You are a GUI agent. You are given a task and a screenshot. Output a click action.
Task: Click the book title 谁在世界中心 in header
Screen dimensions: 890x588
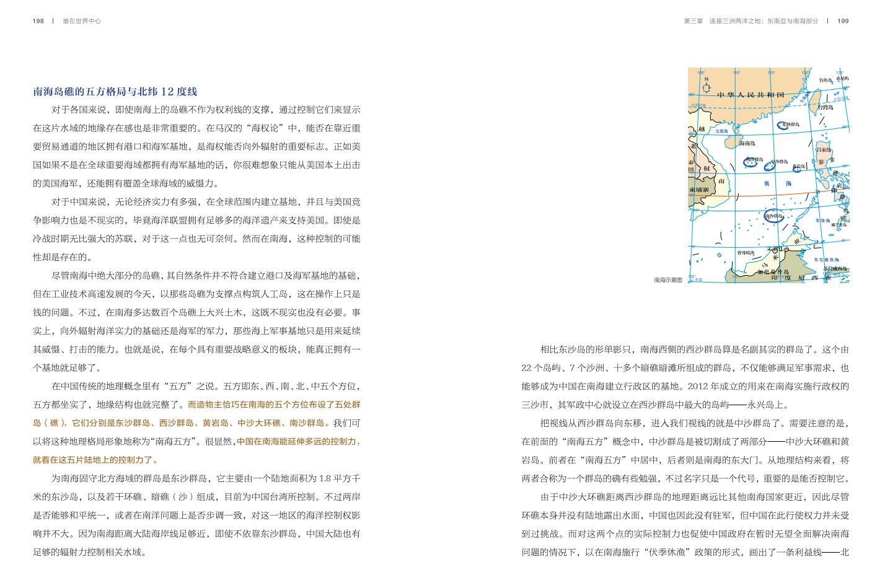click(x=82, y=21)
